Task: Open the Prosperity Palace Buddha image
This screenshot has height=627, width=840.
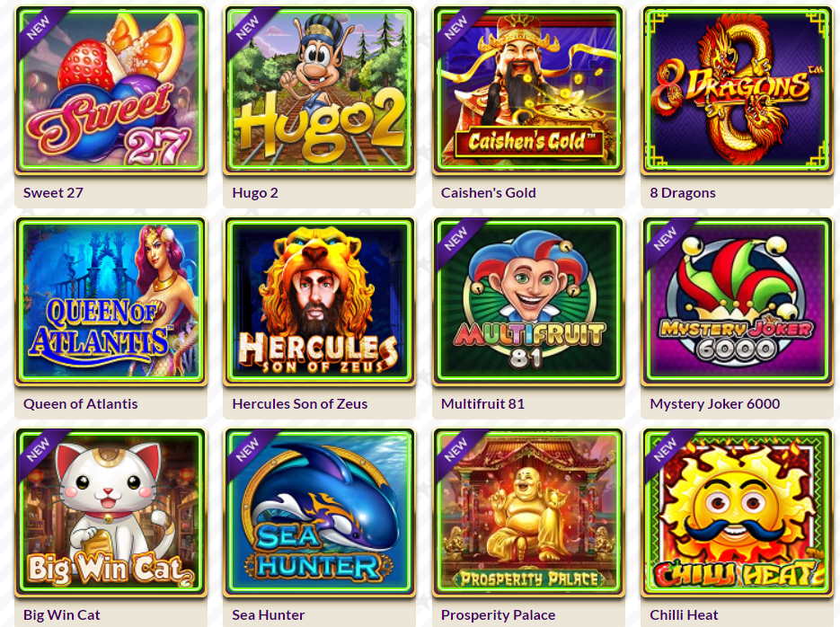Action: [528, 512]
